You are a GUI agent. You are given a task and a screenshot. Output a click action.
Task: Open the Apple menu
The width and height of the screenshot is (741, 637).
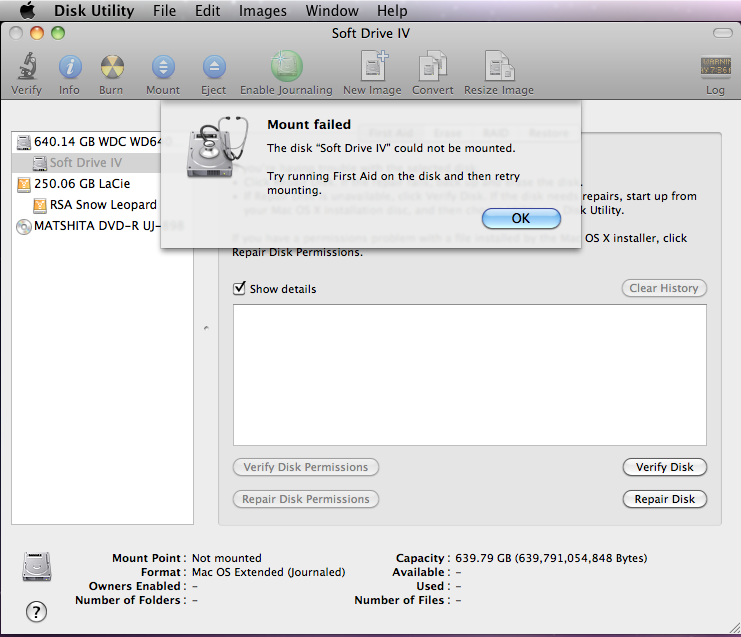pyautogui.click(x=28, y=10)
